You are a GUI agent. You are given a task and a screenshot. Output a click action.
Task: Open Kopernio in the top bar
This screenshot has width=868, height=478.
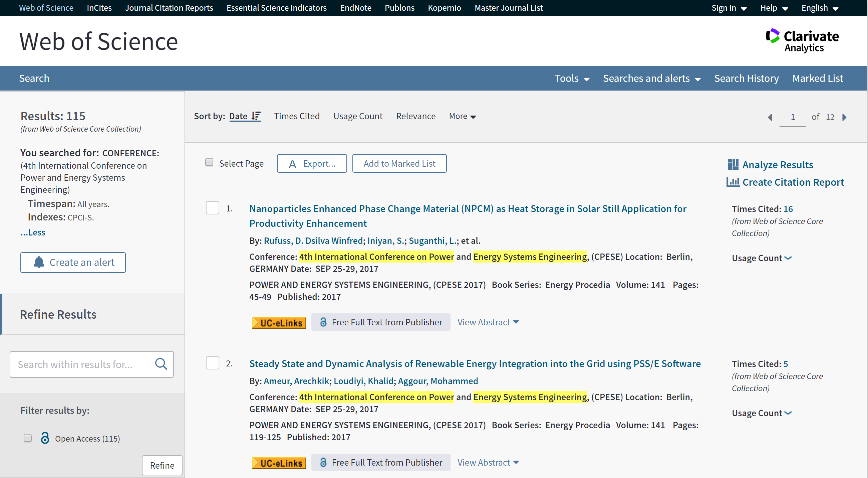[444, 8]
